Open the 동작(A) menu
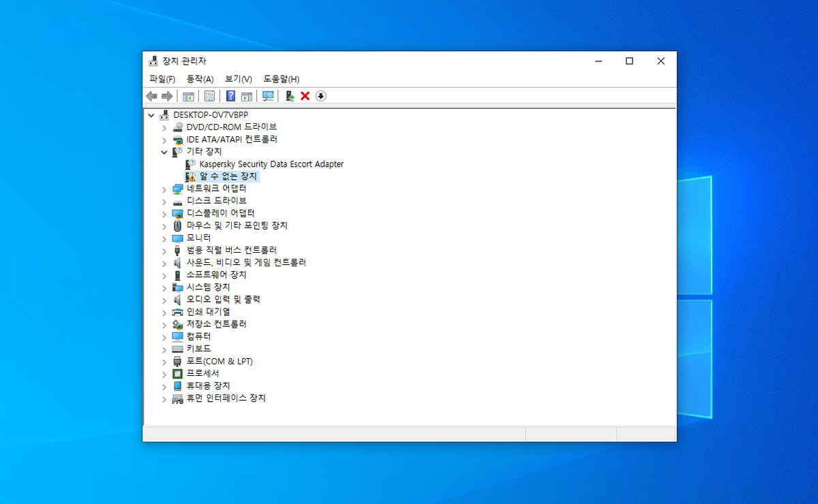The height and width of the screenshot is (504, 818). tap(200, 79)
